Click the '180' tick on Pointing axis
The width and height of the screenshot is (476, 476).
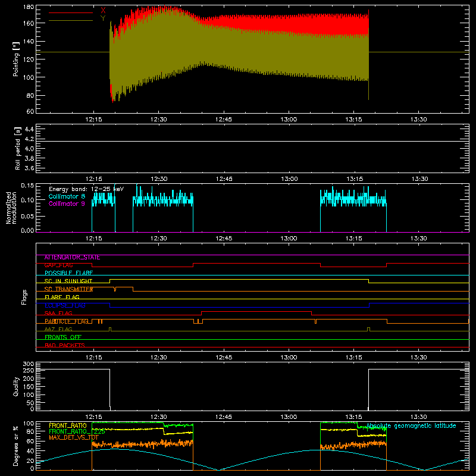[x=29, y=7]
